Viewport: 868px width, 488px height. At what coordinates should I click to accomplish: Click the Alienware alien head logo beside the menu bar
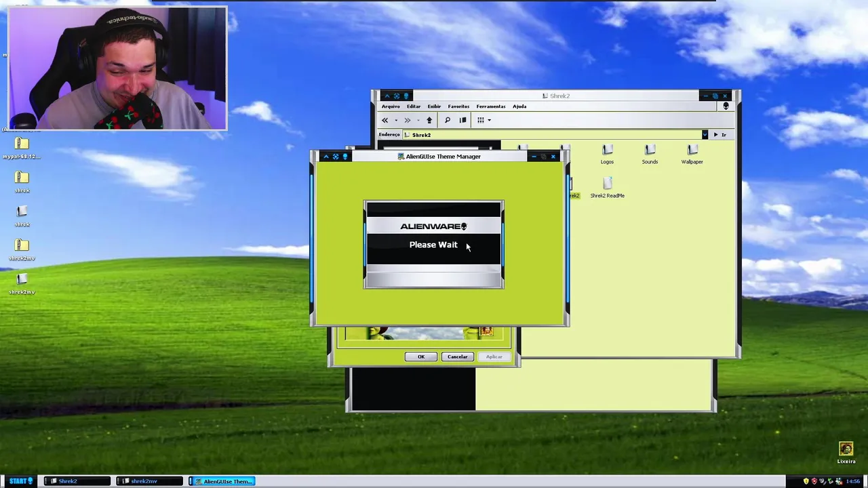tap(726, 106)
